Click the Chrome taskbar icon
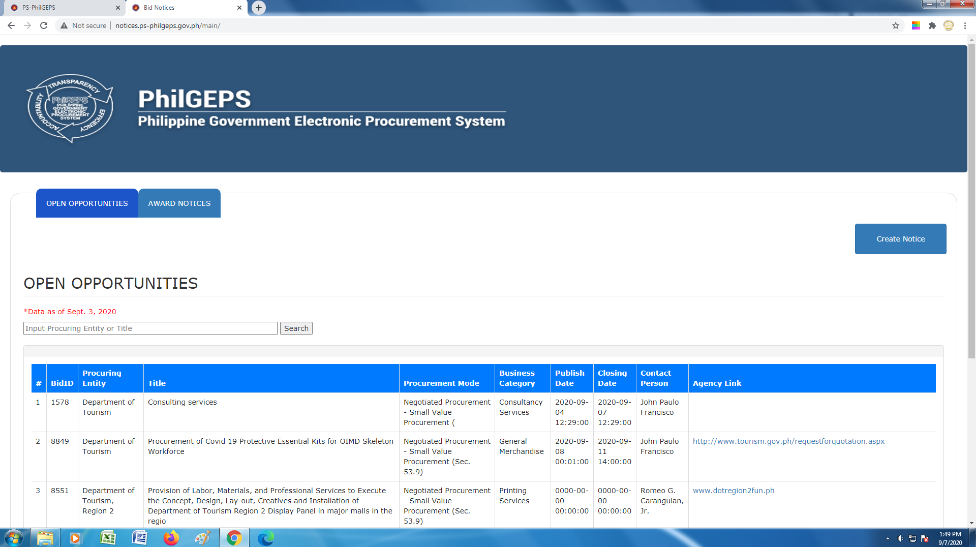The width and height of the screenshot is (976, 547). (234, 538)
